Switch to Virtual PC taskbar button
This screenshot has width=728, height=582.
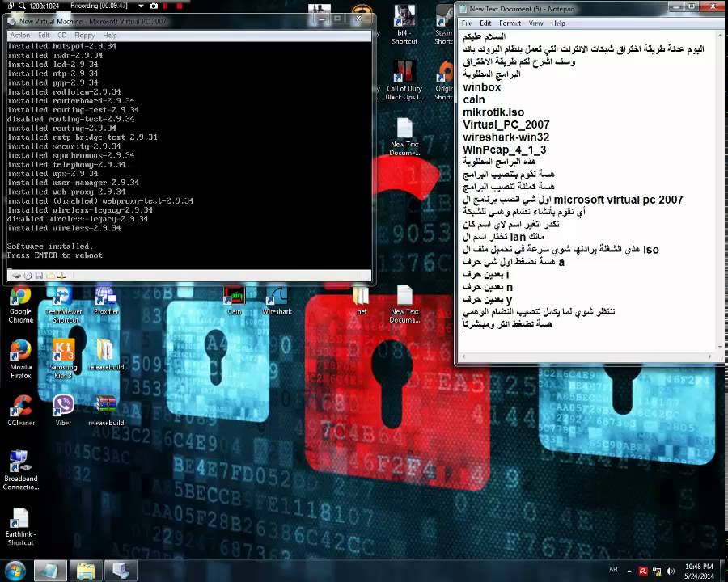pyautogui.click(x=121, y=571)
